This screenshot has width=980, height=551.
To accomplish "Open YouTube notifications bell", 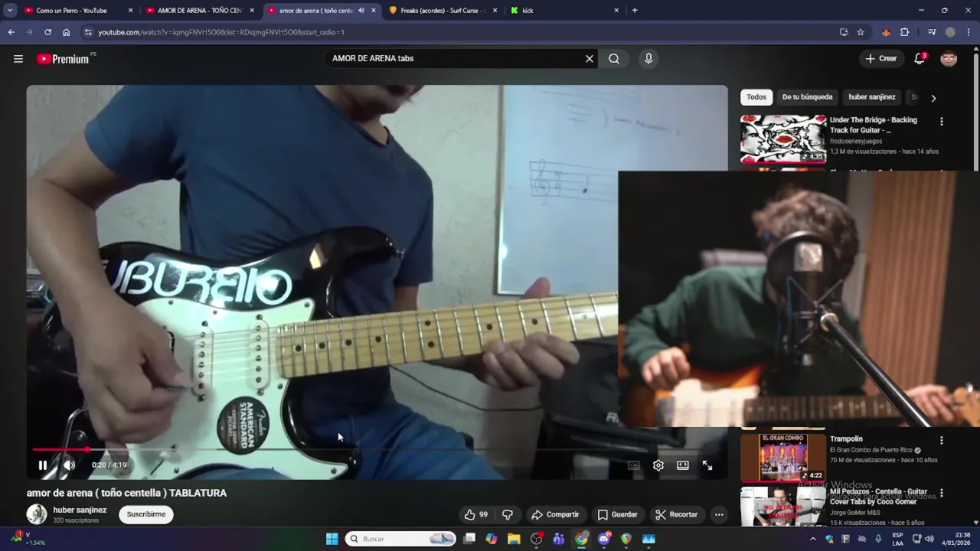I will click(920, 59).
